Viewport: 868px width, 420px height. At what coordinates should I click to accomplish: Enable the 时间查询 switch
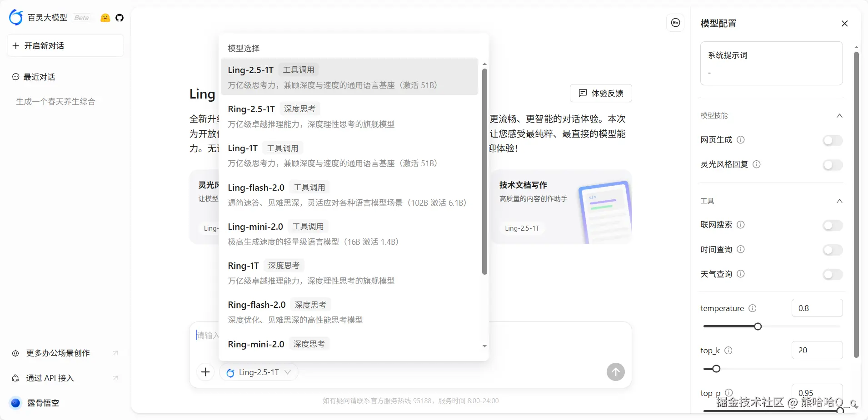833,250
